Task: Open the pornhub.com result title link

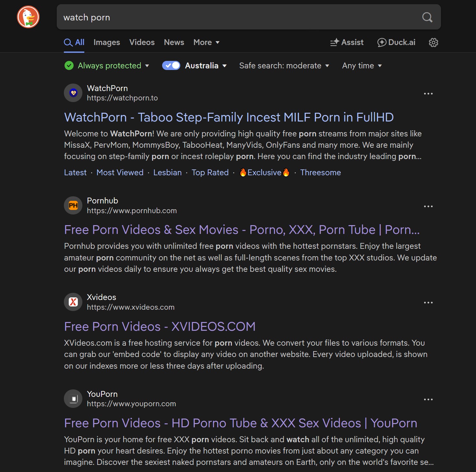Action: coord(242,230)
